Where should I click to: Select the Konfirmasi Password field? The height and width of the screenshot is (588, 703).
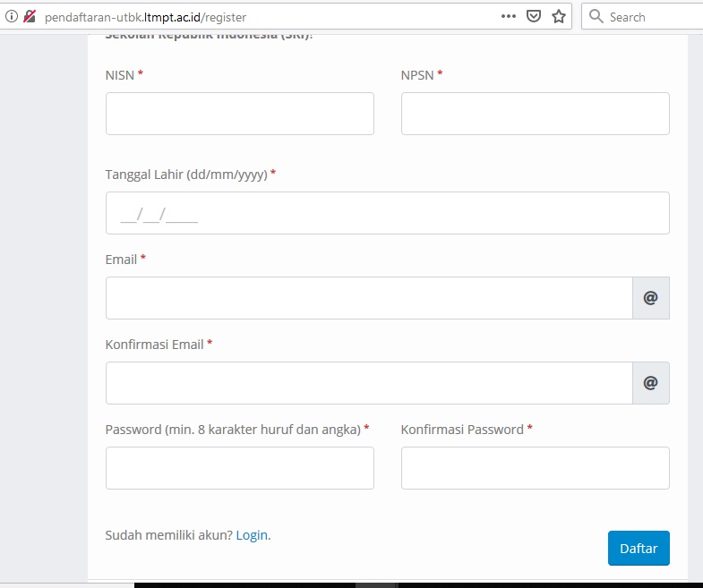(x=535, y=468)
